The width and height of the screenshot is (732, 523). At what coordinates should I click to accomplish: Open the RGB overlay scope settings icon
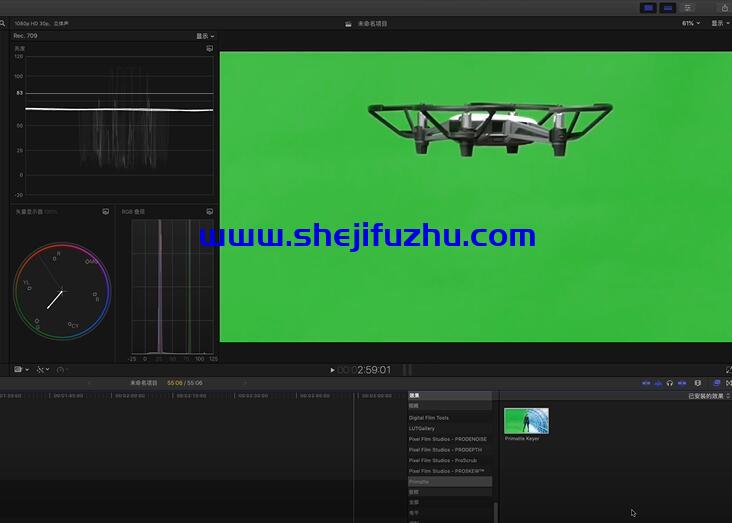[210, 212]
